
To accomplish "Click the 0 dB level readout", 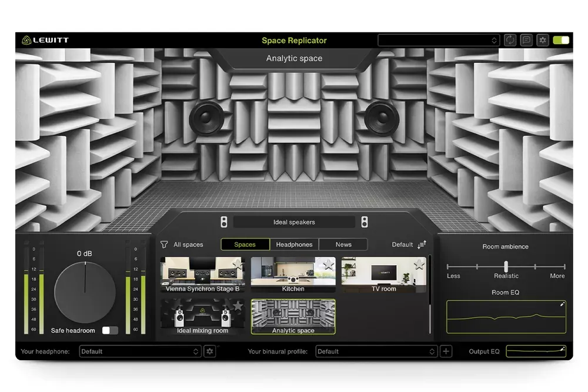I will pos(84,253).
